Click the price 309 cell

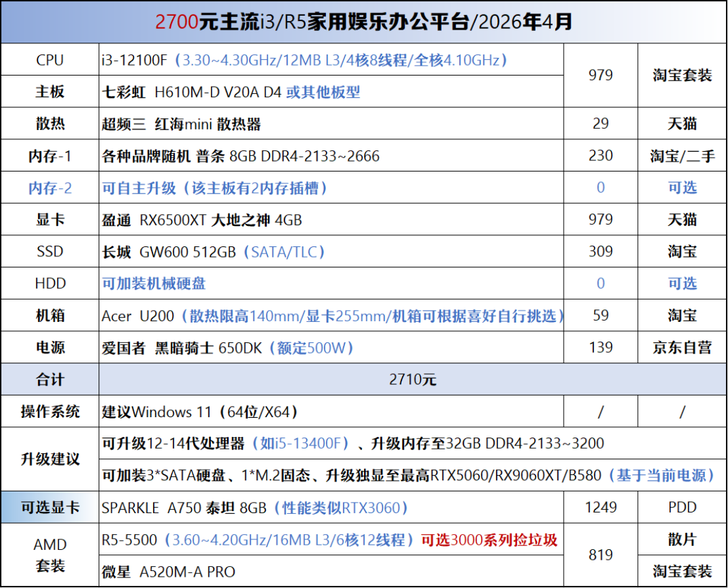coord(601,252)
